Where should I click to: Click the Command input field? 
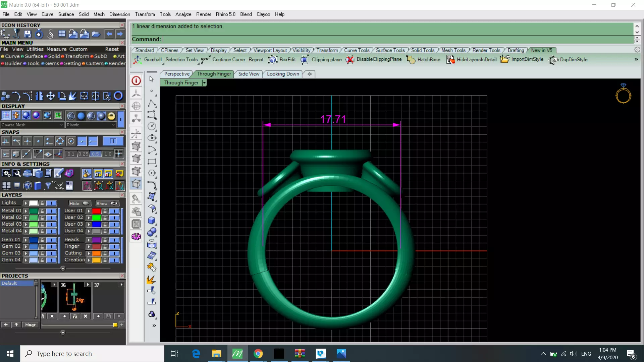coord(398,39)
